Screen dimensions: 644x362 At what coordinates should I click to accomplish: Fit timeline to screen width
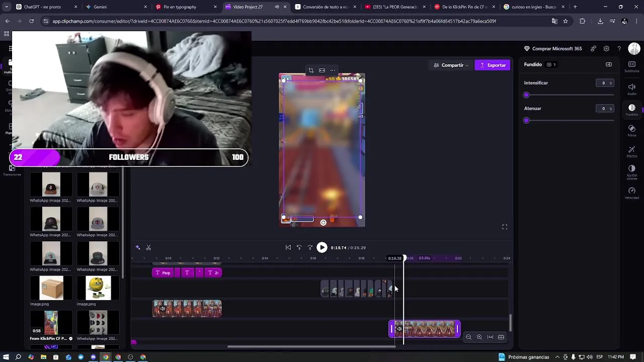491,337
